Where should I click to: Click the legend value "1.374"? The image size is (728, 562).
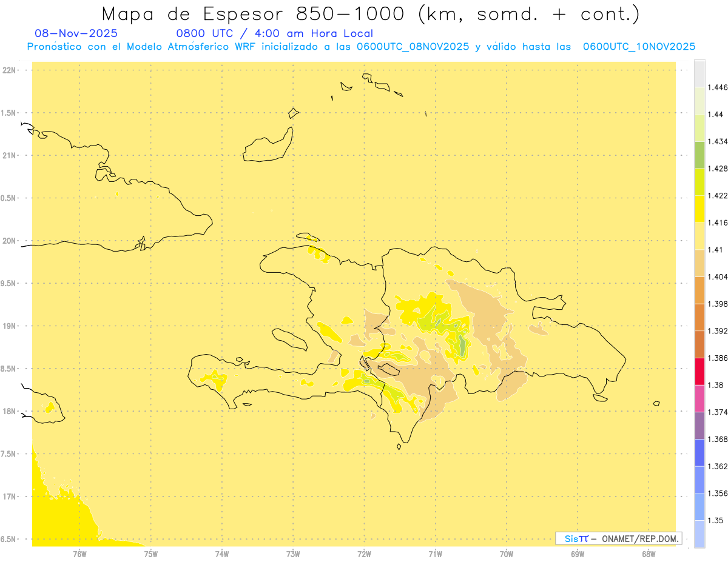tap(718, 412)
